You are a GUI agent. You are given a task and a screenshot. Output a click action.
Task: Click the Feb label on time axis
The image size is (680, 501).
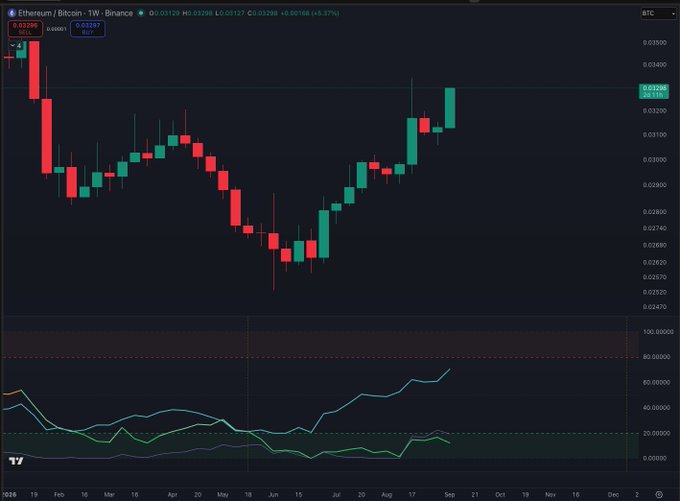point(59,494)
